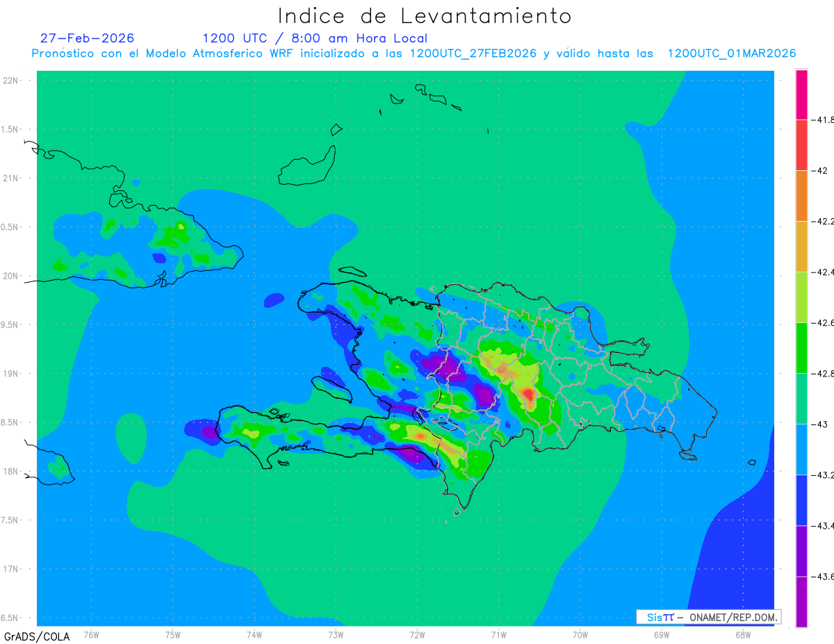The image size is (834, 644).
Task: Click the "ONAMET/REP.DOM." label box
Action: tap(708, 617)
